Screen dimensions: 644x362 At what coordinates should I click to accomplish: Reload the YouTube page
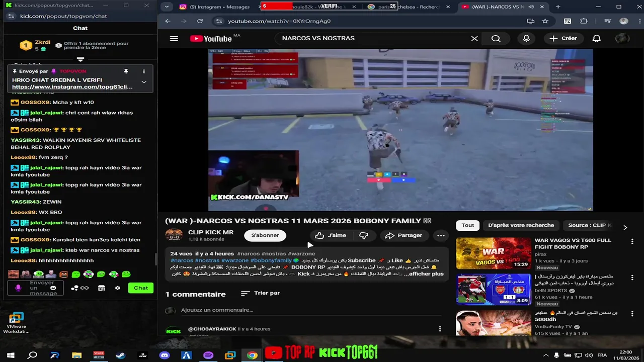[x=200, y=21]
